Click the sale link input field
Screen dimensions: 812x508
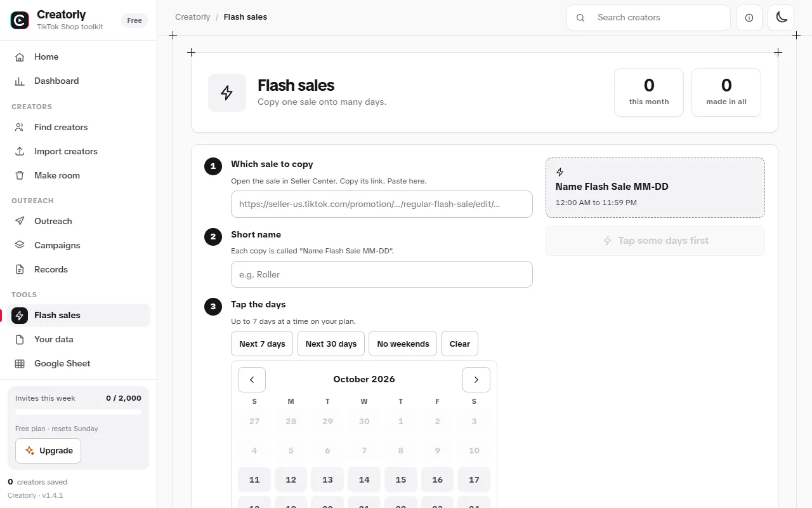pyautogui.click(x=382, y=204)
